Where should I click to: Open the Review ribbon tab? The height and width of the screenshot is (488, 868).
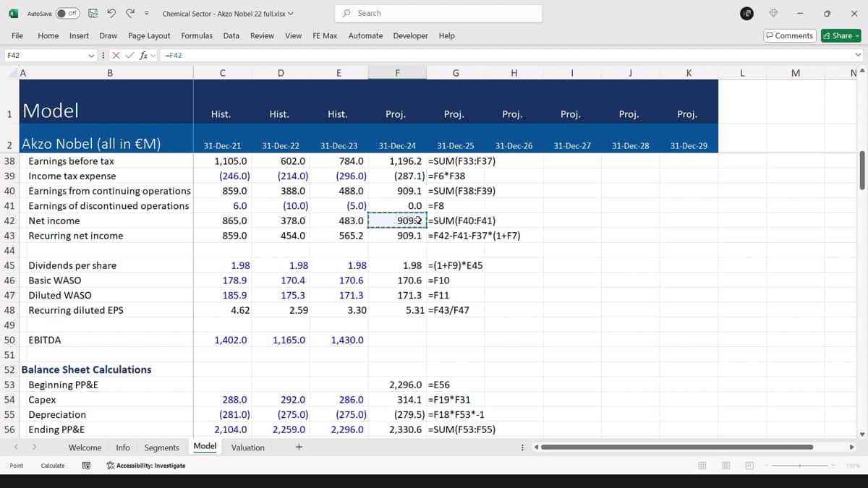coord(262,35)
